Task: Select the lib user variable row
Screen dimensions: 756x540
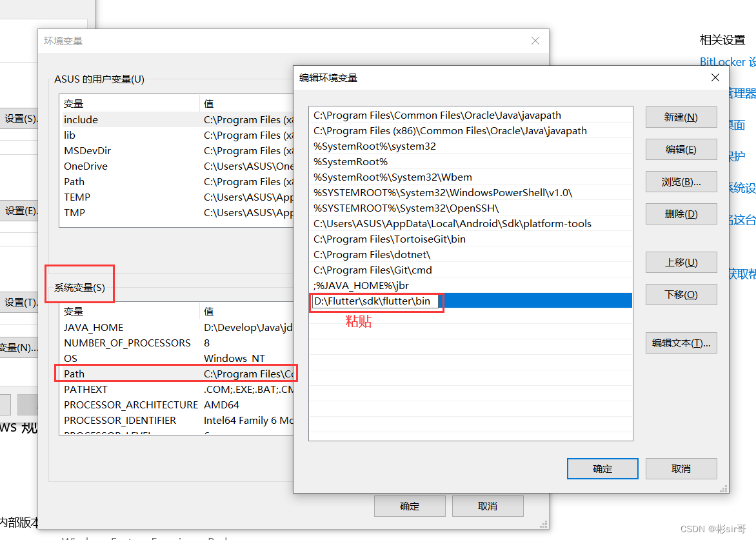Action: [177, 135]
